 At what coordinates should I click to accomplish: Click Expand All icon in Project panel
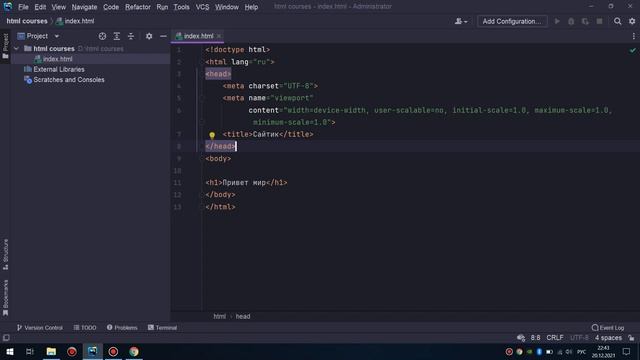click(x=117, y=36)
